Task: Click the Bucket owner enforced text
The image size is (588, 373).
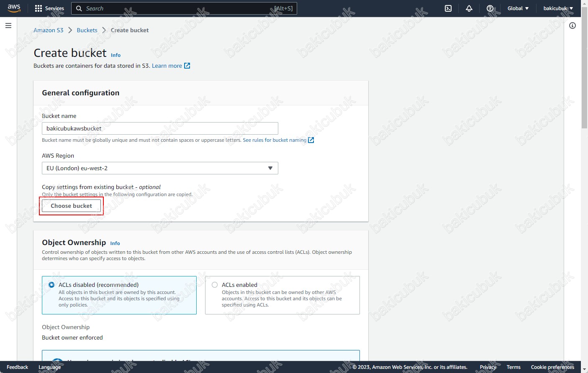Action: tap(72, 337)
